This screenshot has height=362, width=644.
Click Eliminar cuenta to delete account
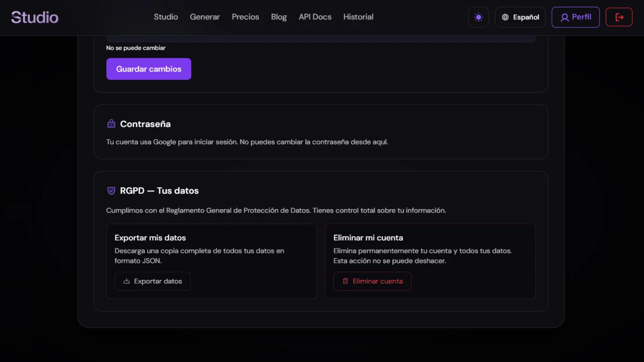pos(372,281)
